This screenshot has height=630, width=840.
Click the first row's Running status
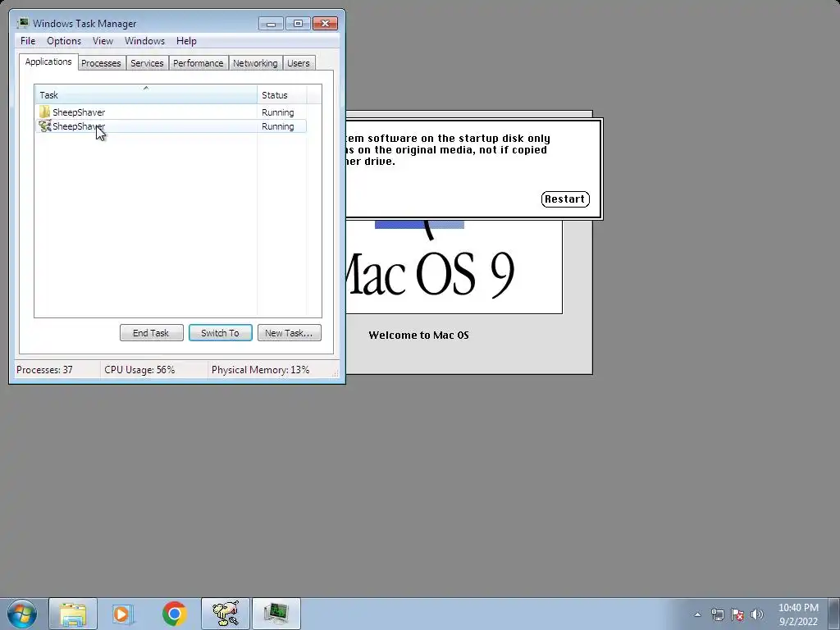[277, 112]
